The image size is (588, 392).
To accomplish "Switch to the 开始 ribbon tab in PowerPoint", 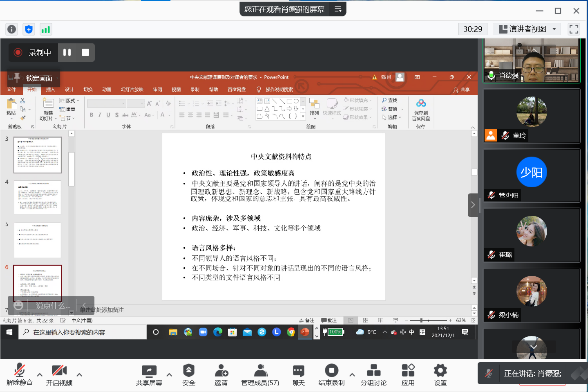I will (32, 89).
